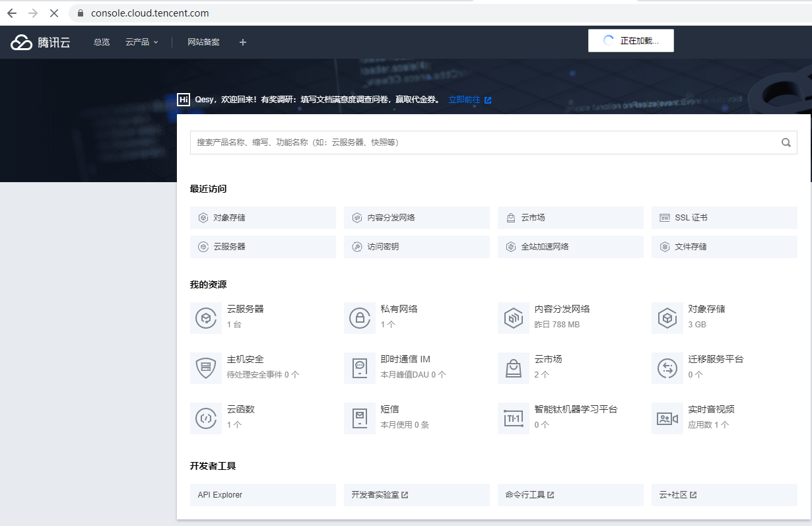Open 对象存储 in recent visits

pyautogui.click(x=263, y=218)
